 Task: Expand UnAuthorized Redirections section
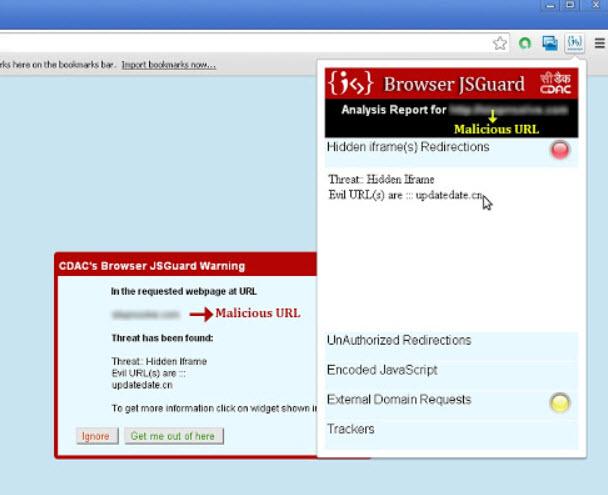(451, 344)
